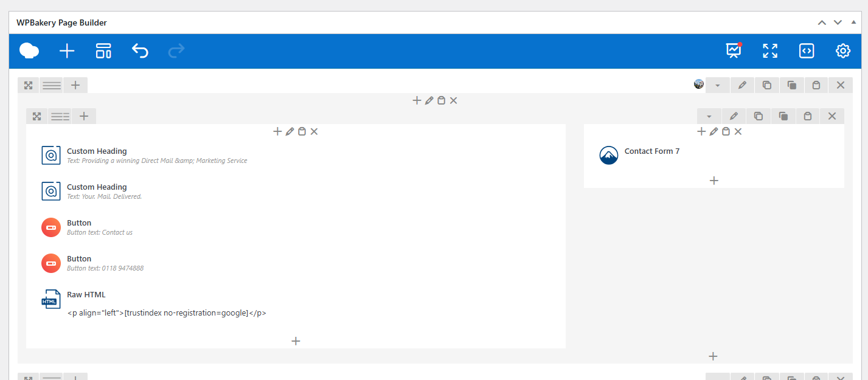Select the Raw HTML element
The height and width of the screenshot is (380, 868).
point(86,295)
